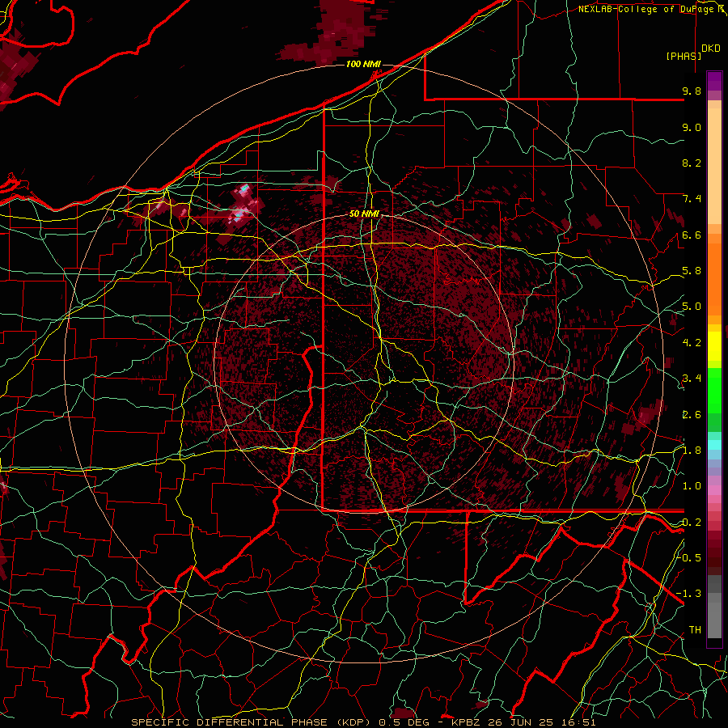Click the [PHAS] legend heading
Viewport: 728px width, 728px height.
684,56
